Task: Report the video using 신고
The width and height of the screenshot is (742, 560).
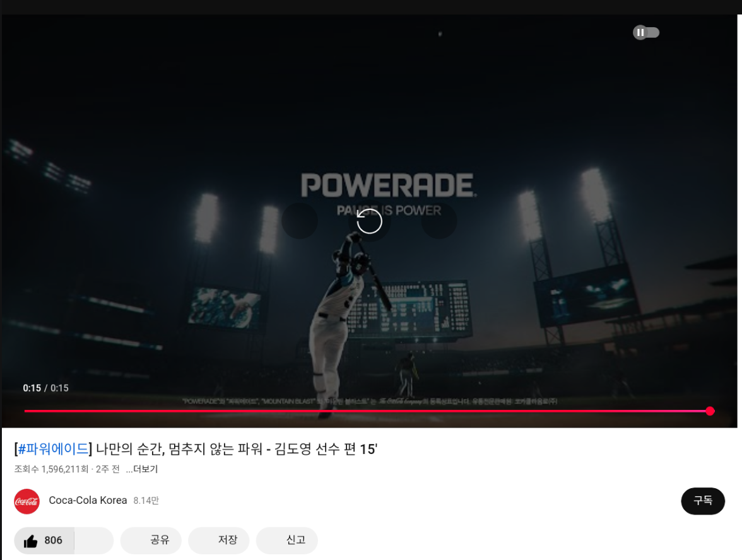Action: tap(286, 540)
